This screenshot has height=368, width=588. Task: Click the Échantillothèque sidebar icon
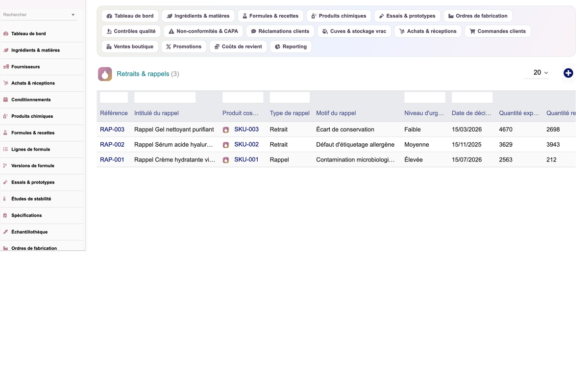[x=6, y=232]
